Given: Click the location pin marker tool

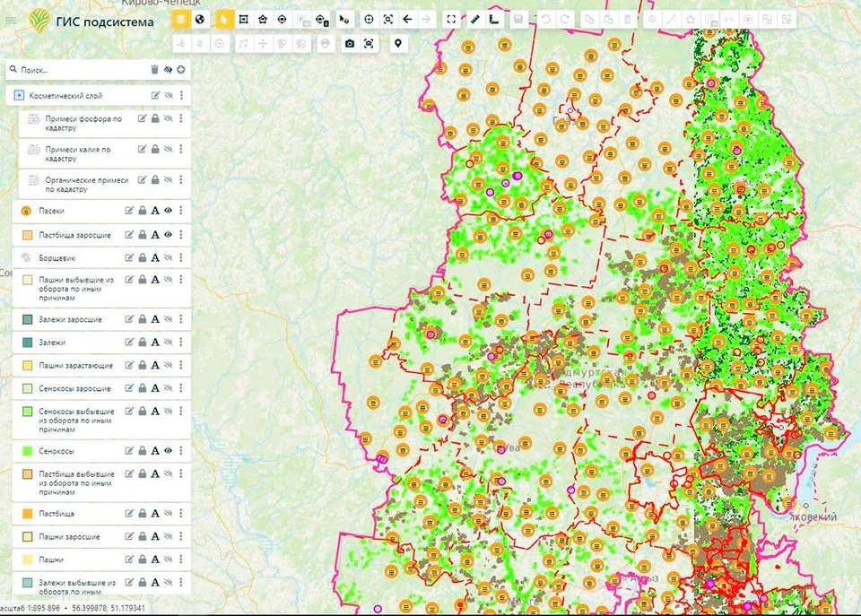Looking at the screenshot, I should tap(397, 43).
